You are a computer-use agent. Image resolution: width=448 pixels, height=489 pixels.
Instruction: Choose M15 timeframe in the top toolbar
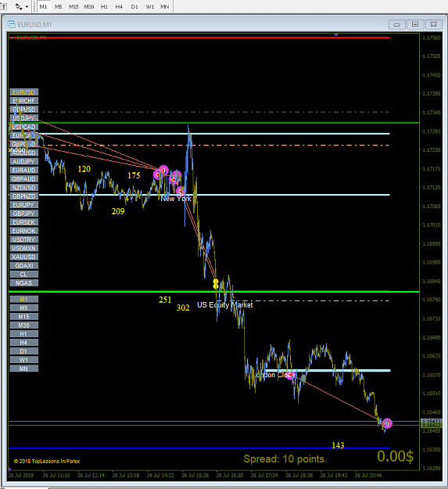[73, 6]
